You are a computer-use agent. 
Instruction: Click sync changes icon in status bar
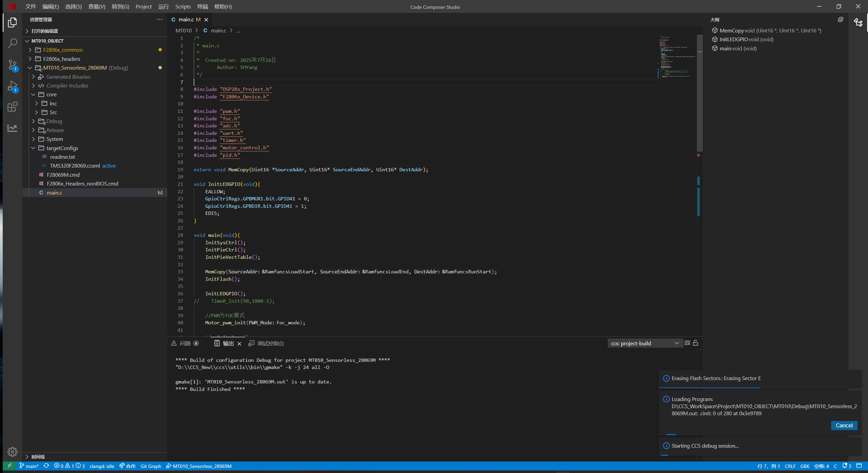click(x=47, y=466)
